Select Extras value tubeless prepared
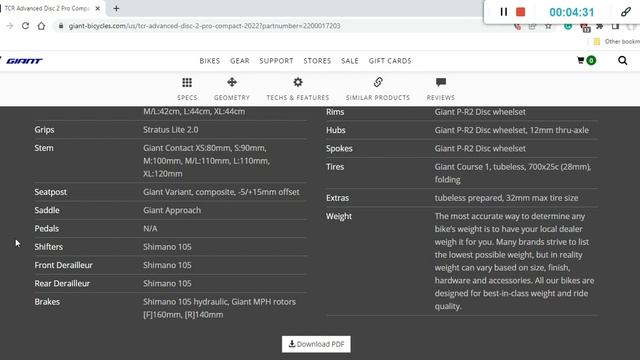This screenshot has width=640, height=360. [x=506, y=198]
